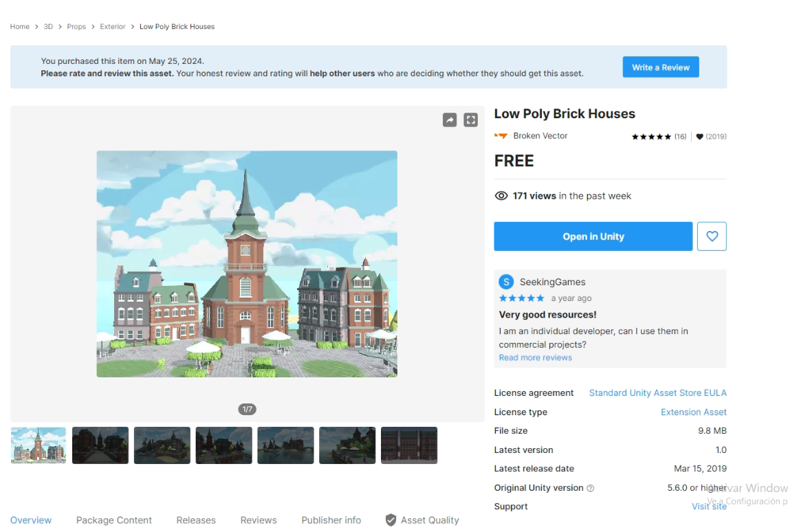The height and width of the screenshot is (532, 788).
Task: Select the first daytime church thumbnail
Action: 39,445
